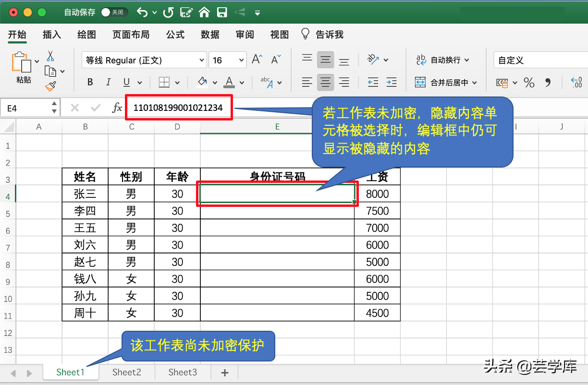Toggle Underline formatting
588x385 pixels.
126,82
